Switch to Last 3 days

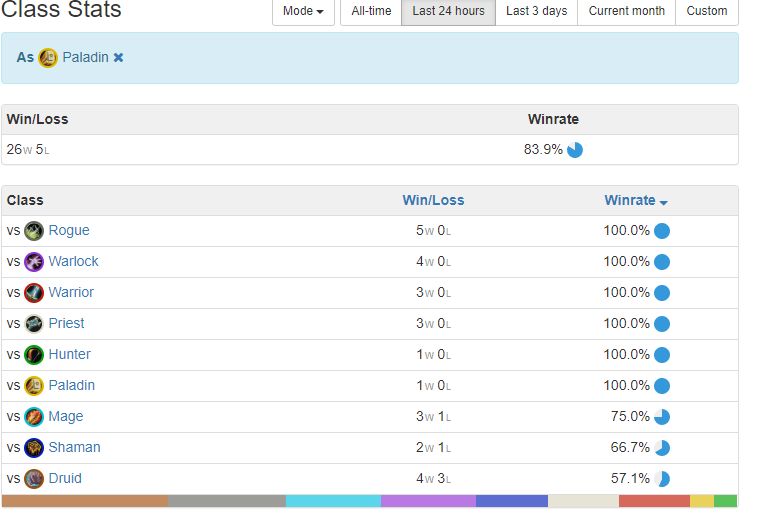tap(536, 11)
